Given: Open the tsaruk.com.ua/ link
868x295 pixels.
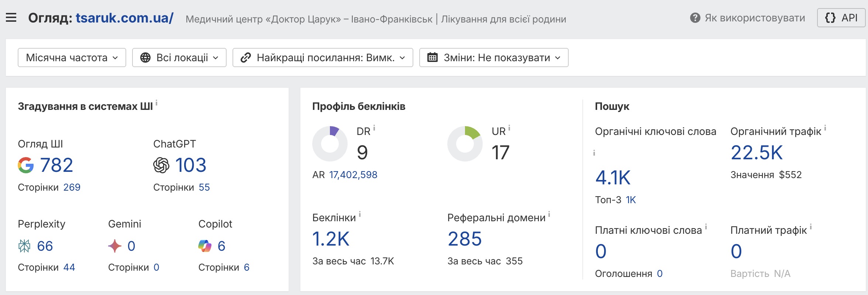Looking at the screenshot, I should pos(124,18).
